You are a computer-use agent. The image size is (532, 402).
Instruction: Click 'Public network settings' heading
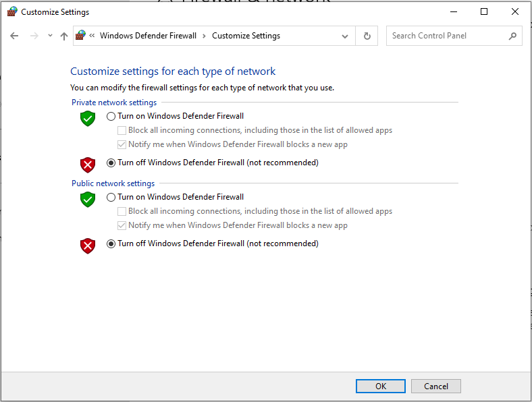point(113,183)
